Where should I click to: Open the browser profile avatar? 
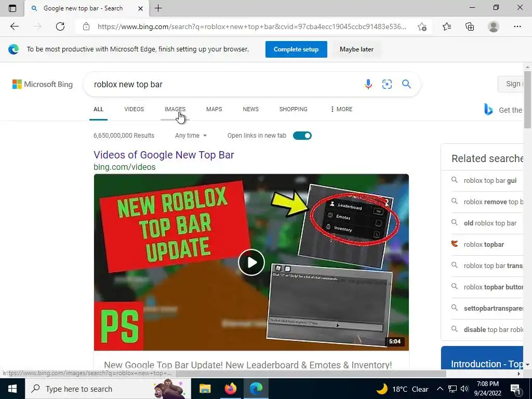(494, 26)
